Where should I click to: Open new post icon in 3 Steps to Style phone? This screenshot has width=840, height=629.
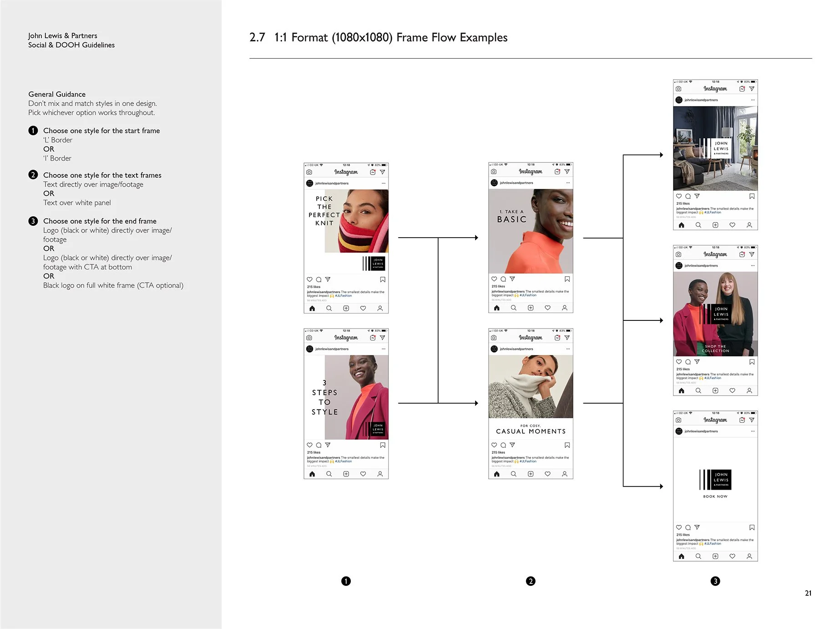(x=346, y=474)
